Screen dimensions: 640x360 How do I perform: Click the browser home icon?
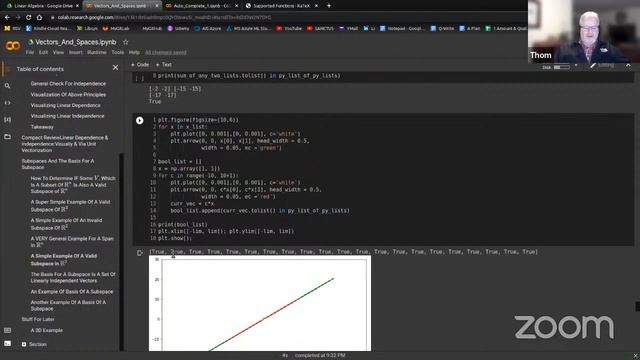[39, 18]
